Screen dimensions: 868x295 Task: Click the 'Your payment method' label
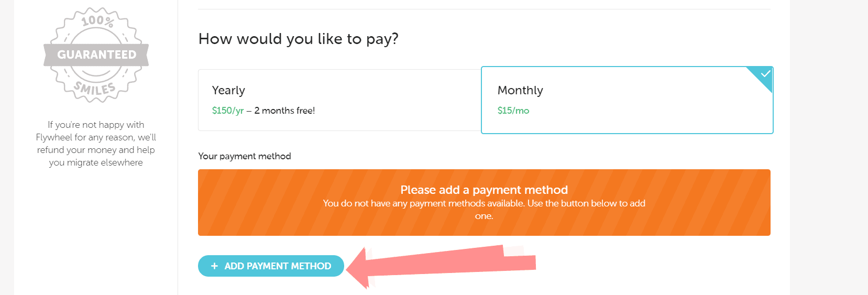(245, 156)
